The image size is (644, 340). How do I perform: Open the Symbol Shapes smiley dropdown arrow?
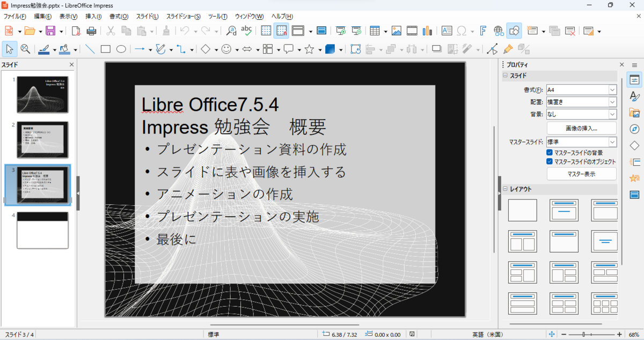click(236, 50)
